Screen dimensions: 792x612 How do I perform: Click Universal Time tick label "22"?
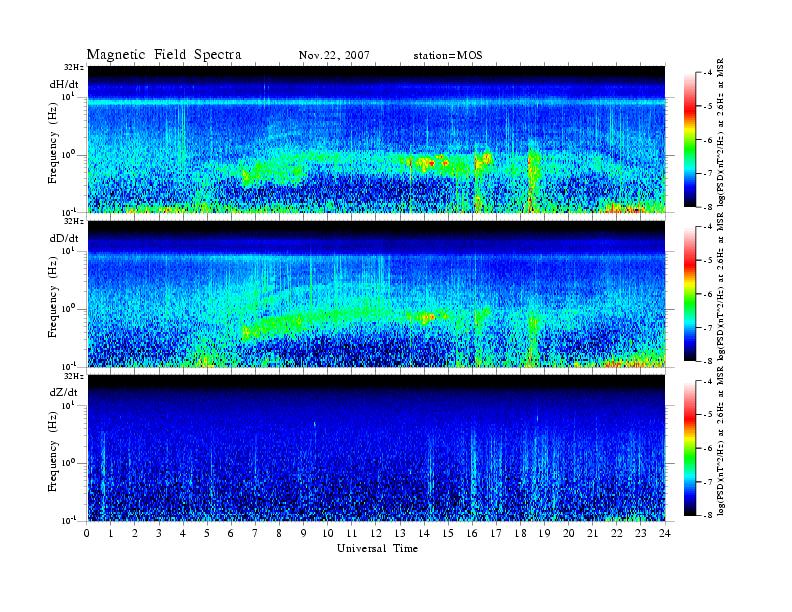click(617, 534)
